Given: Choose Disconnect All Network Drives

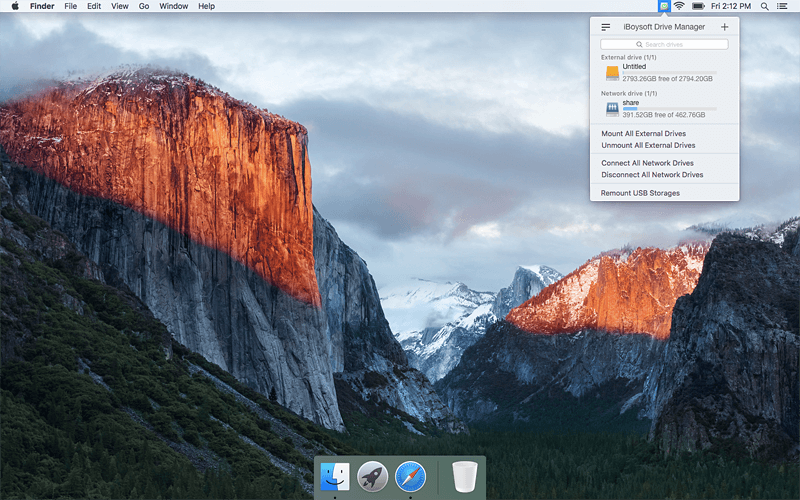Looking at the screenshot, I should [x=652, y=175].
